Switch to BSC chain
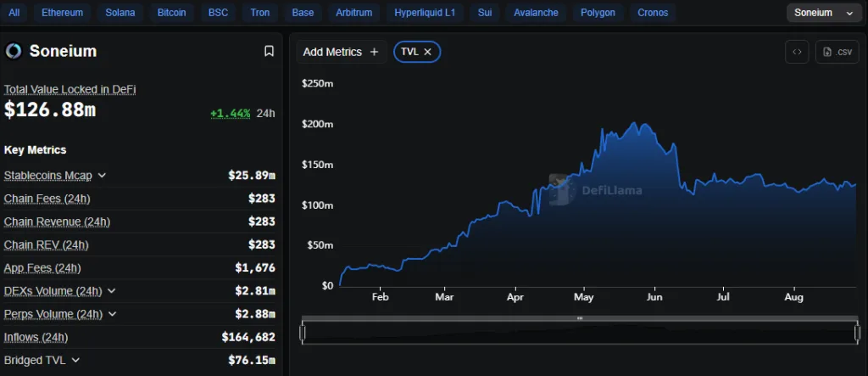Viewport: 868px width, 376px height. coord(218,12)
